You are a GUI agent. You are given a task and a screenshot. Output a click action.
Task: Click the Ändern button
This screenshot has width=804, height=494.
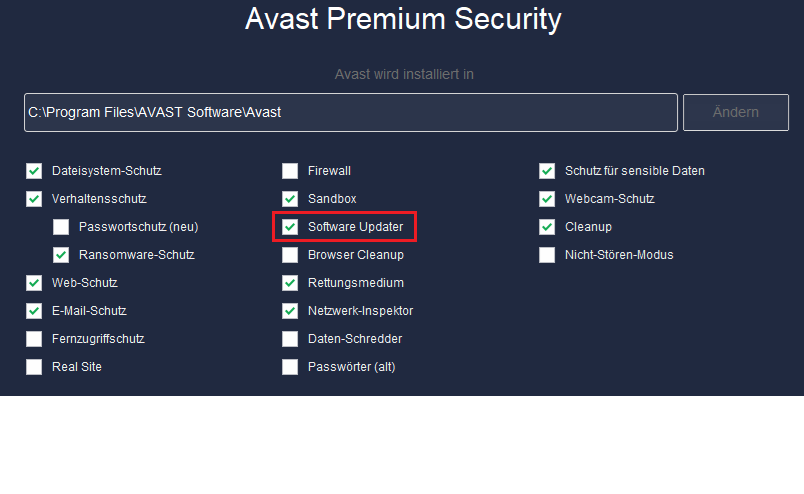coord(736,112)
